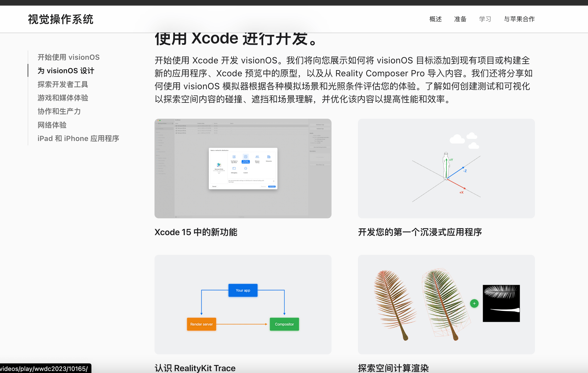Open the Xcode 15 中的新功能 video link
Image resolution: width=588 pixels, height=373 pixels.
click(x=196, y=232)
